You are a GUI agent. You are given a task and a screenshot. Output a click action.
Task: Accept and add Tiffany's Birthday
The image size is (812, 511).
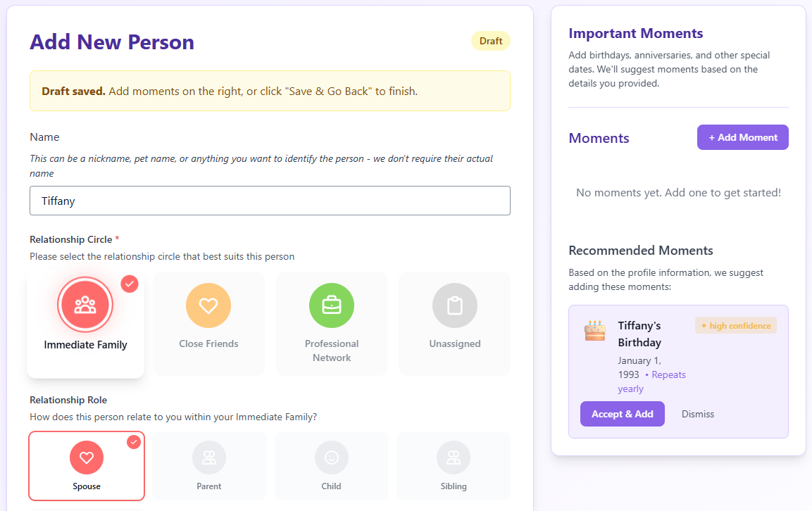point(623,414)
